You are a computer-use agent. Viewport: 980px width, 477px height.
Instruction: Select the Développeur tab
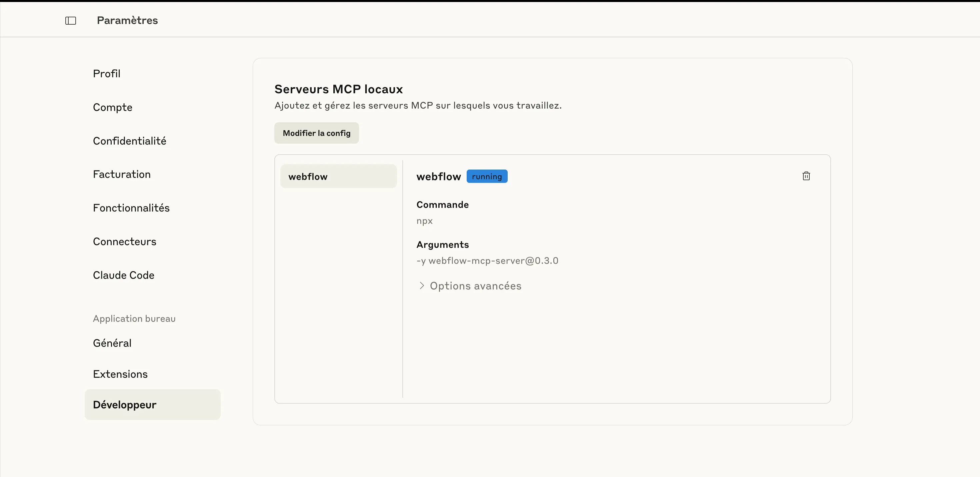tap(153, 405)
